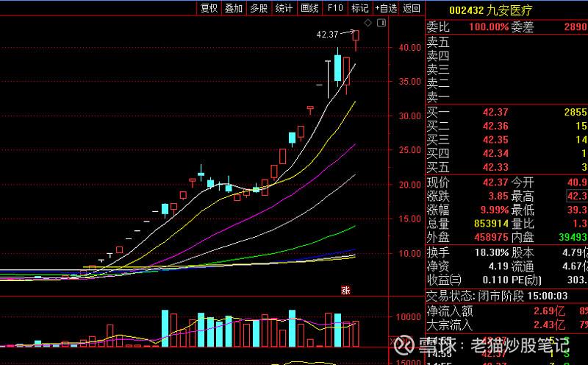Toggle the side panel layout icon

381,23
